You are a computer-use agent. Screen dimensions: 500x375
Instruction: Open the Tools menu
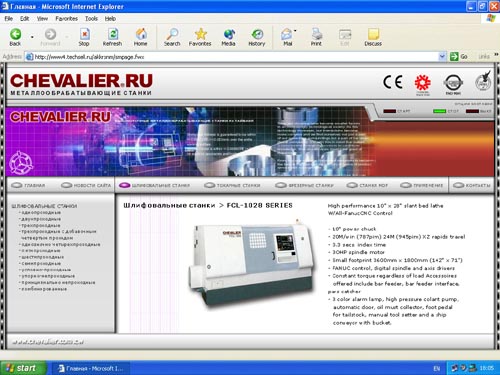click(91, 19)
